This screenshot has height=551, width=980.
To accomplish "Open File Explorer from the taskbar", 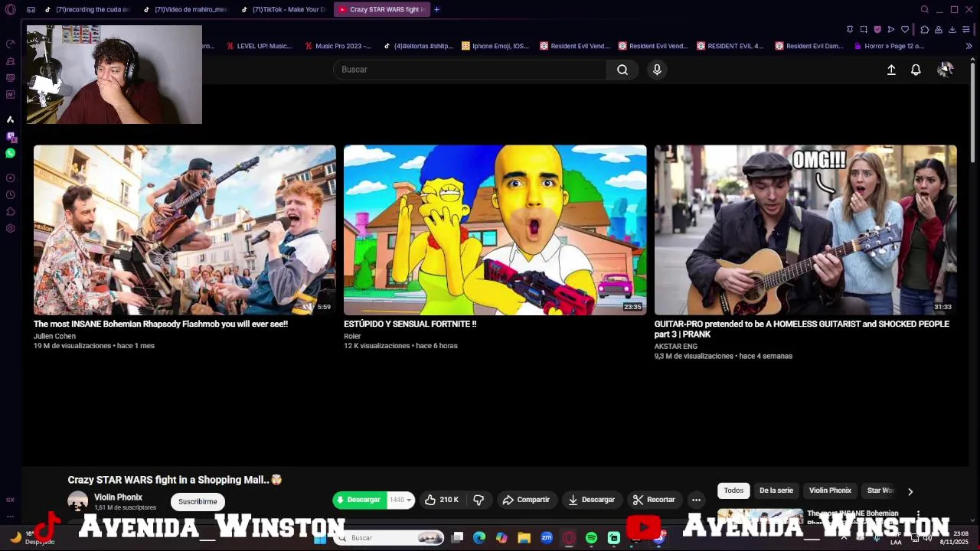I will point(524,538).
